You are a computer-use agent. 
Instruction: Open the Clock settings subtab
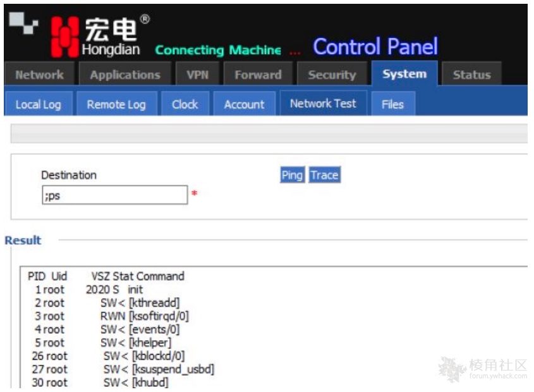click(185, 104)
